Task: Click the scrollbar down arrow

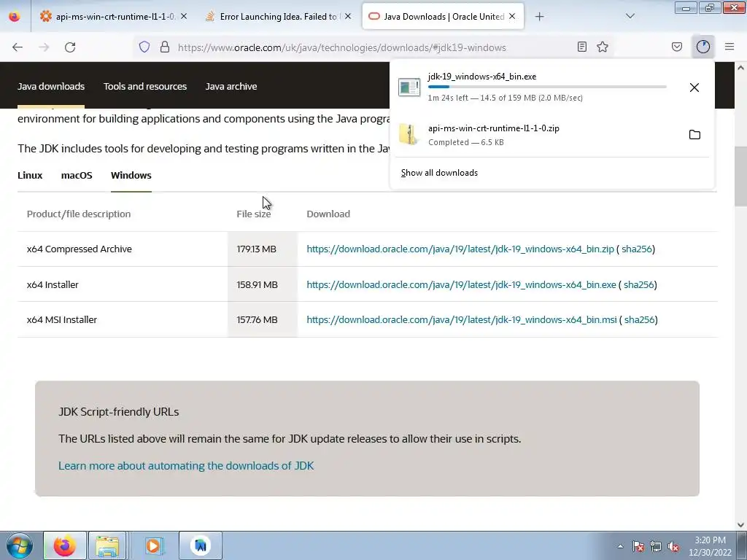Action: pos(740,525)
